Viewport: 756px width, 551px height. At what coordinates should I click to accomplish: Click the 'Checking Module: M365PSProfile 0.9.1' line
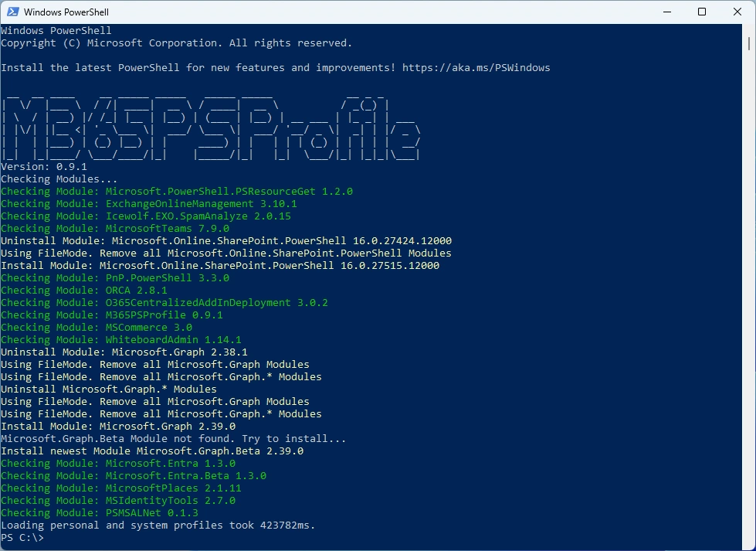[112, 315]
